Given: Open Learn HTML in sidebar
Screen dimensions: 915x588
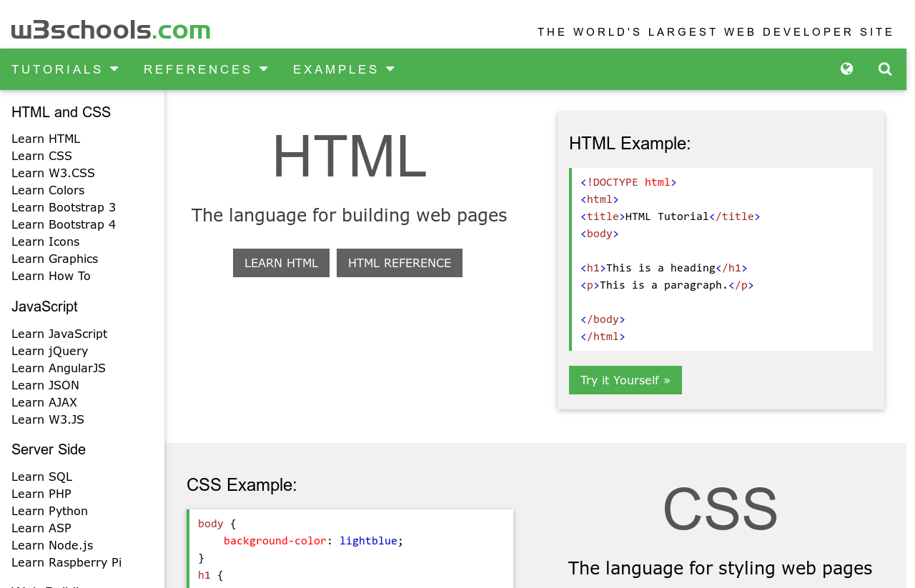Looking at the screenshot, I should [x=46, y=139].
